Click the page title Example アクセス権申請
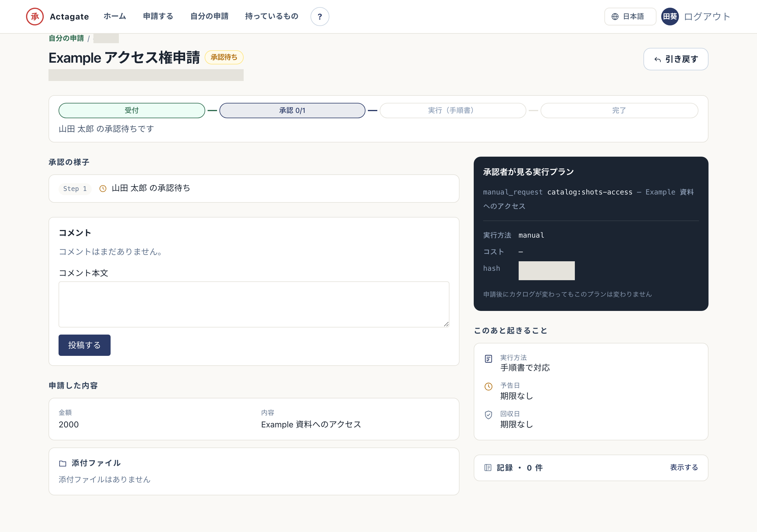The height and width of the screenshot is (532, 757). (x=124, y=58)
